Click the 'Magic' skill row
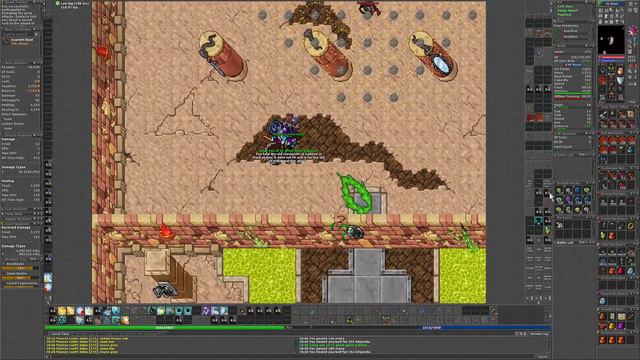The width and height of the screenshot is (640, 360). tap(573, 105)
